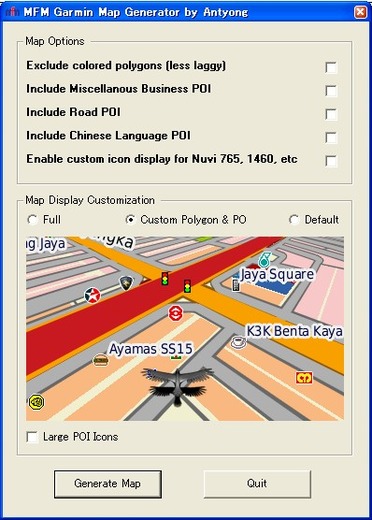Choose the Default display radio button

[294, 220]
